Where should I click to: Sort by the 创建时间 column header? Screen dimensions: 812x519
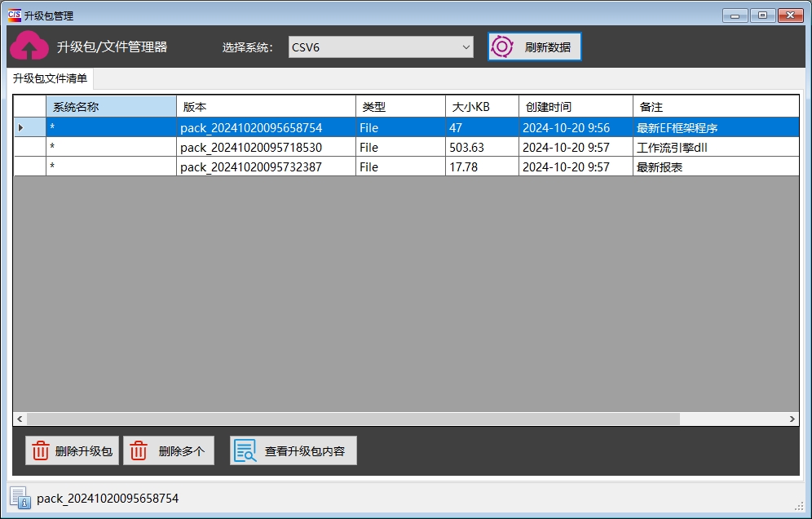point(576,107)
